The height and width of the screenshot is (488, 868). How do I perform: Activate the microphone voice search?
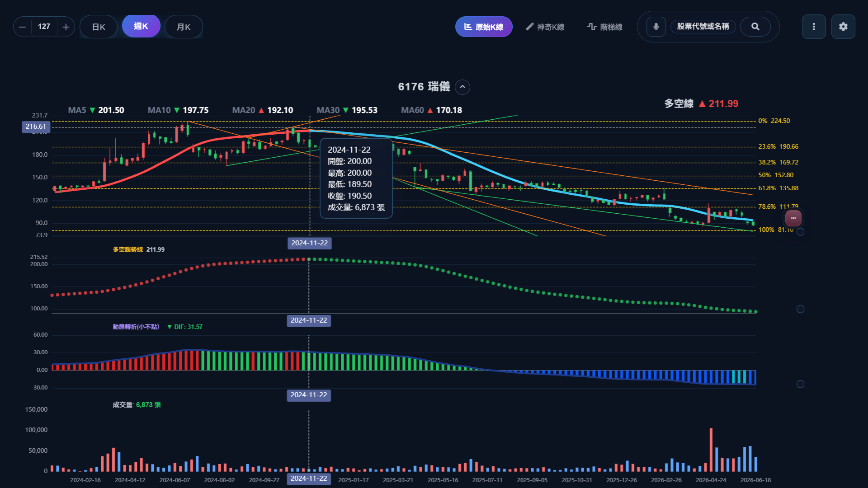click(x=656, y=27)
